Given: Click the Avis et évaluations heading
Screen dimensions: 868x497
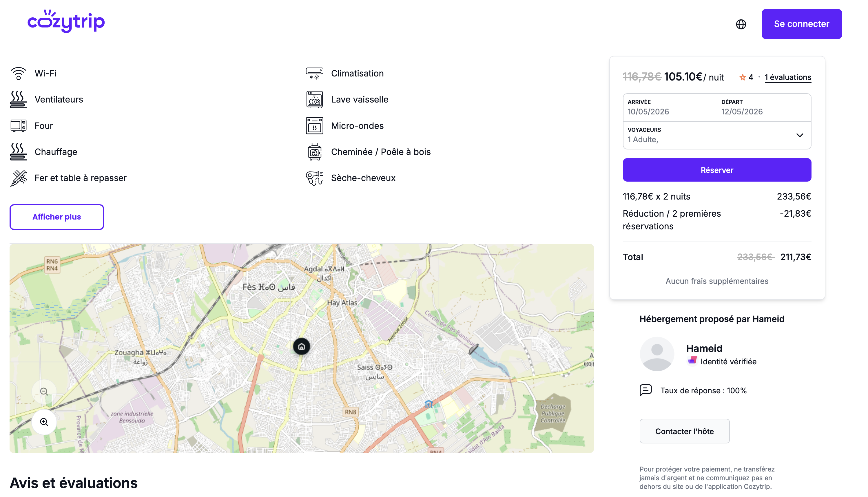Looking at the screenshot, I should 74,483.
